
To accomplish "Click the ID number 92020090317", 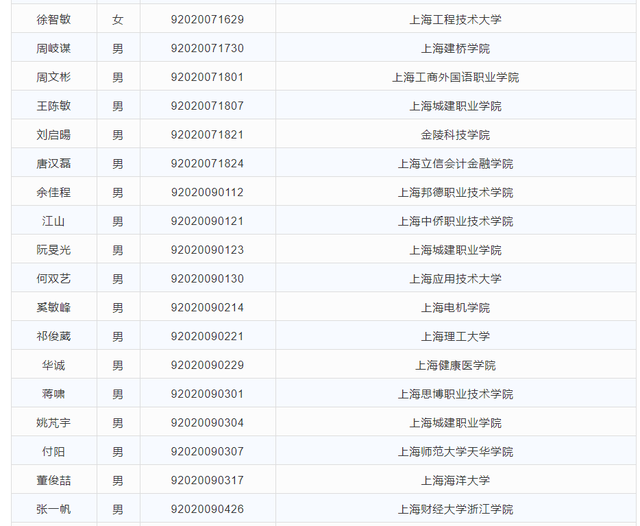I will coord(207,480).
